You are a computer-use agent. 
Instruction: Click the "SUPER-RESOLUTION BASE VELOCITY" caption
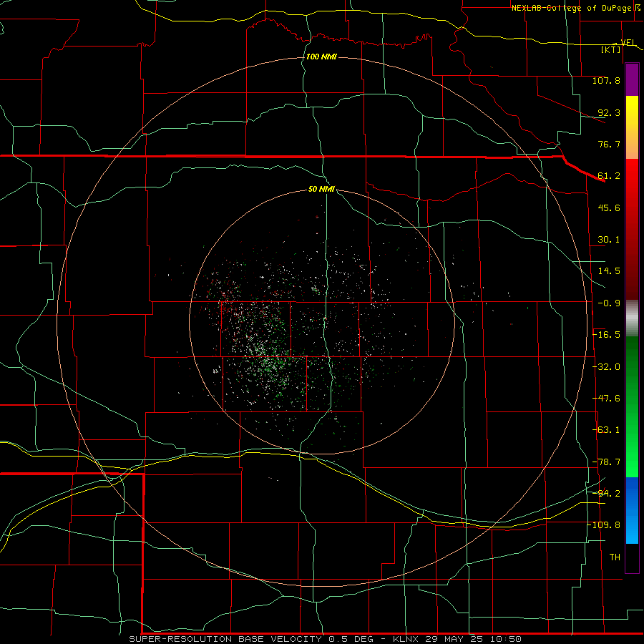coord(225,639)
